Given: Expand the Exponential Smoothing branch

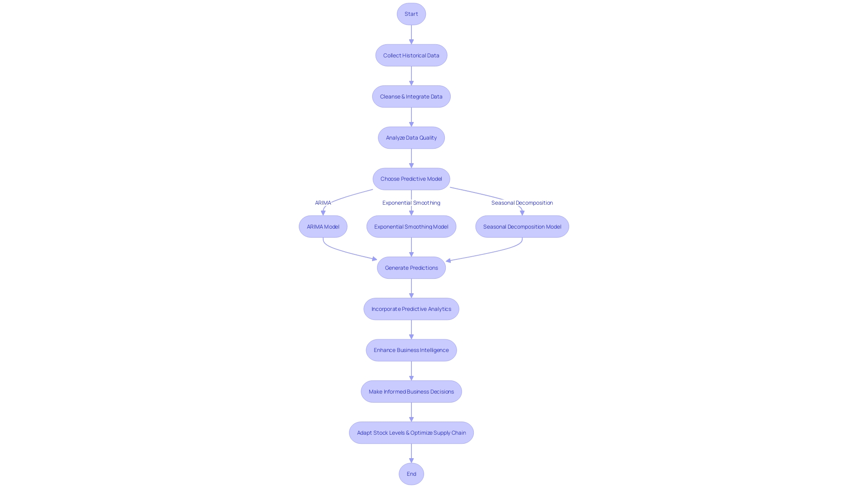Looking at the screenshot, I should tap(411, 226).
